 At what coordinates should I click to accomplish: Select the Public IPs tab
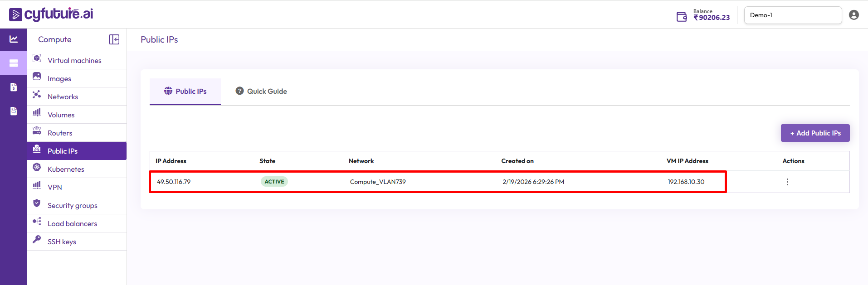(x=185, y=92)
